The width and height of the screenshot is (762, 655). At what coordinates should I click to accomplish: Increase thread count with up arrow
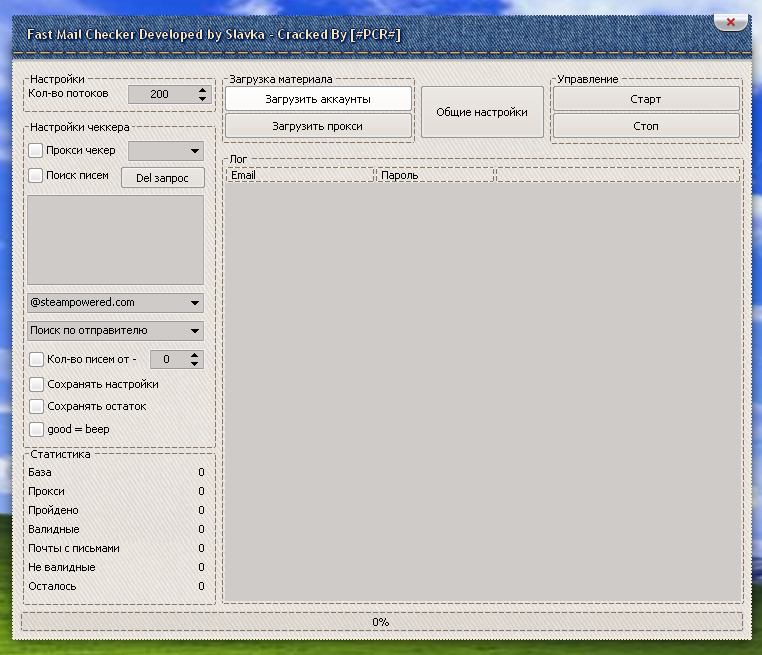pyautogui.click(x=203, y=90)
